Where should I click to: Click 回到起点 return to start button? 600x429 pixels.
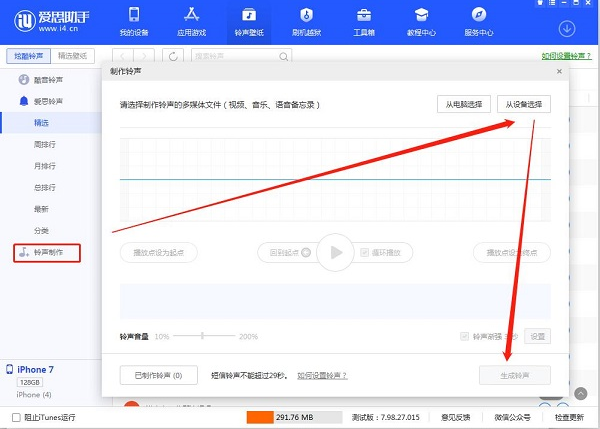pos(289,253)
